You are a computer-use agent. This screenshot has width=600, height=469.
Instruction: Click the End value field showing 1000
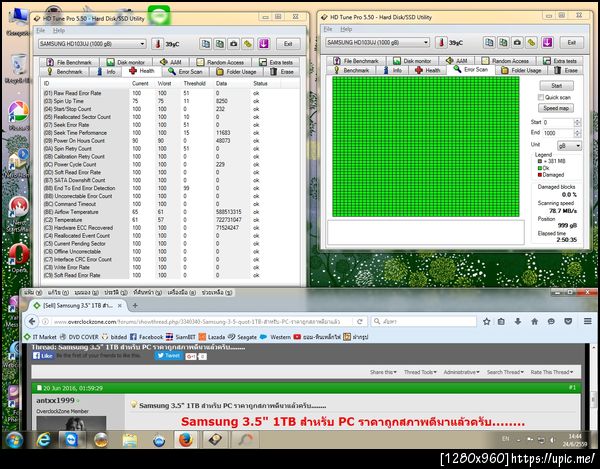click(558, 133)
